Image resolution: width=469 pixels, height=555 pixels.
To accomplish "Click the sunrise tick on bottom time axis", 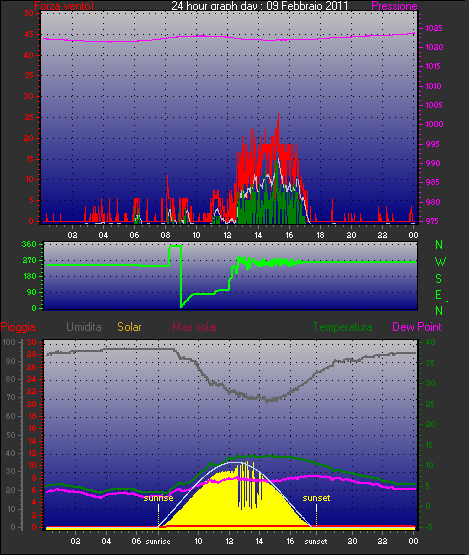I will tap(158, 541).
